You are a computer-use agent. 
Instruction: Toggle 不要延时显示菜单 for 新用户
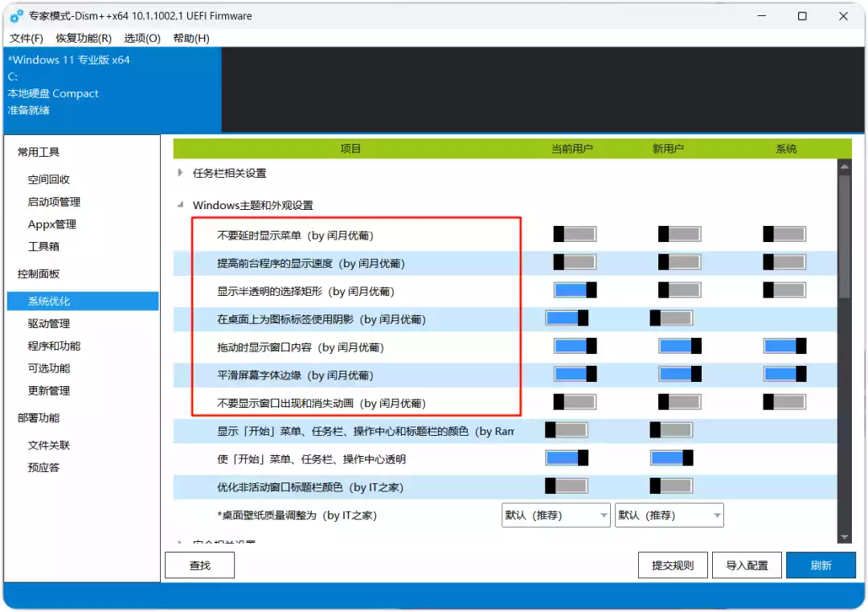click(x=679, y=234)
